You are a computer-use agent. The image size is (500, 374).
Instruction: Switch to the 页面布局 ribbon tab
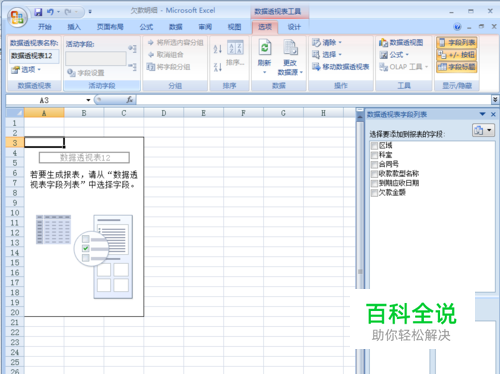pos(110,27)
